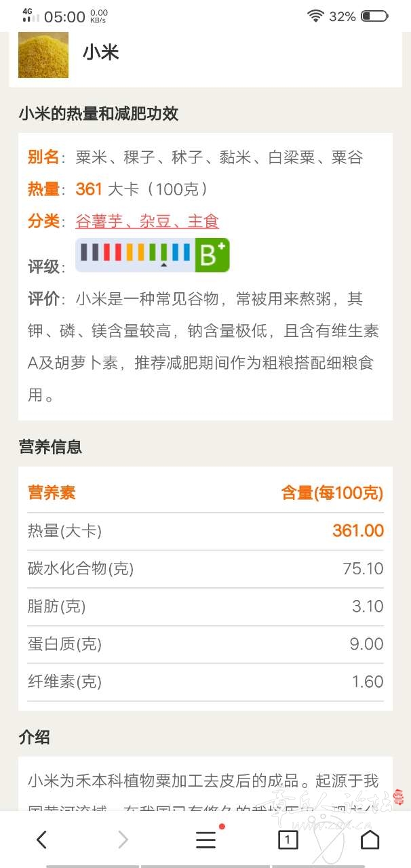Select the 脂肪(克) nutrition row
Screen dimensions: 411x868
(206, 606)
